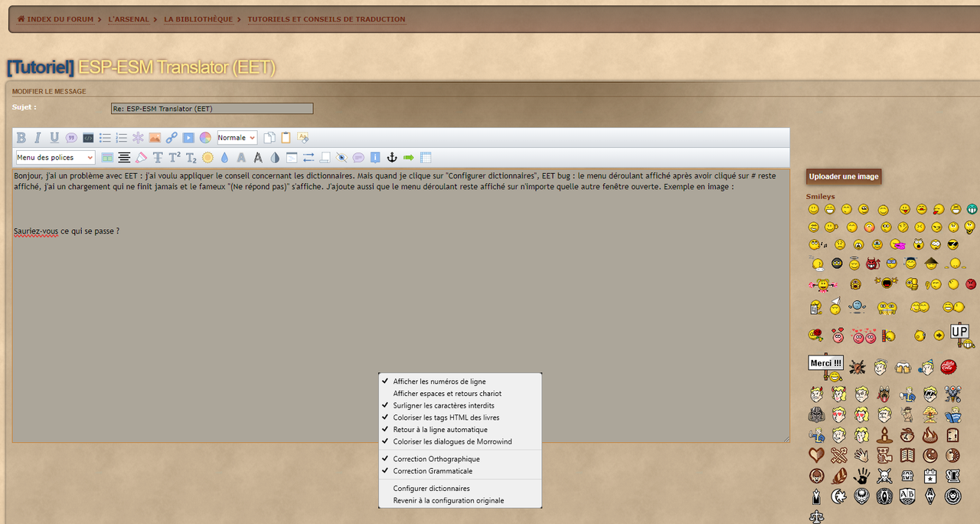
Task: Center-align the text
Action: (x=124, y=158)
